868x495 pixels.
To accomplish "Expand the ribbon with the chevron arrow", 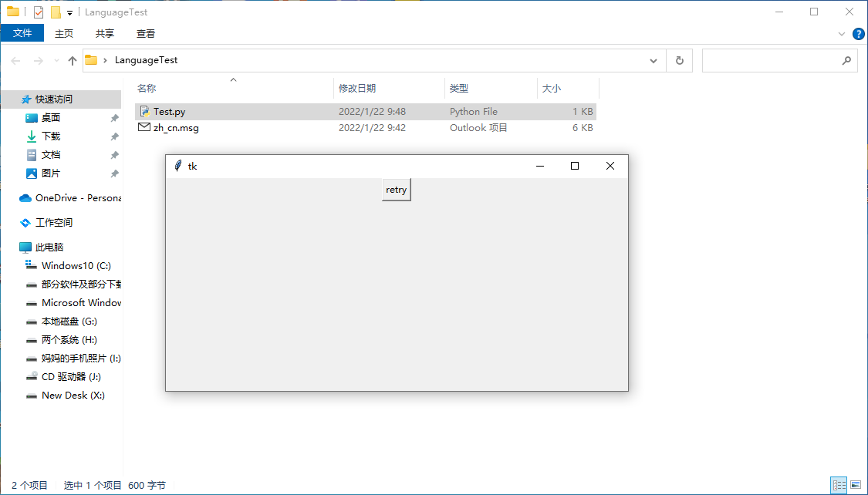I will tap(842, 34).
